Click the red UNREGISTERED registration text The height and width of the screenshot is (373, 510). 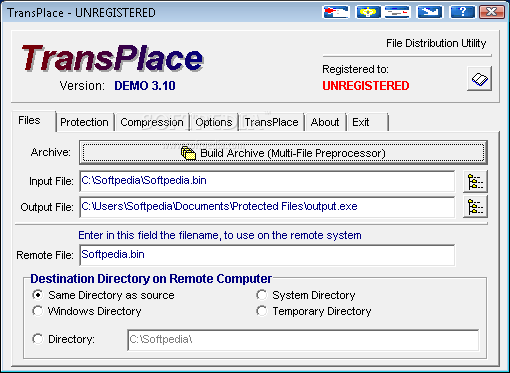(366, 86)
